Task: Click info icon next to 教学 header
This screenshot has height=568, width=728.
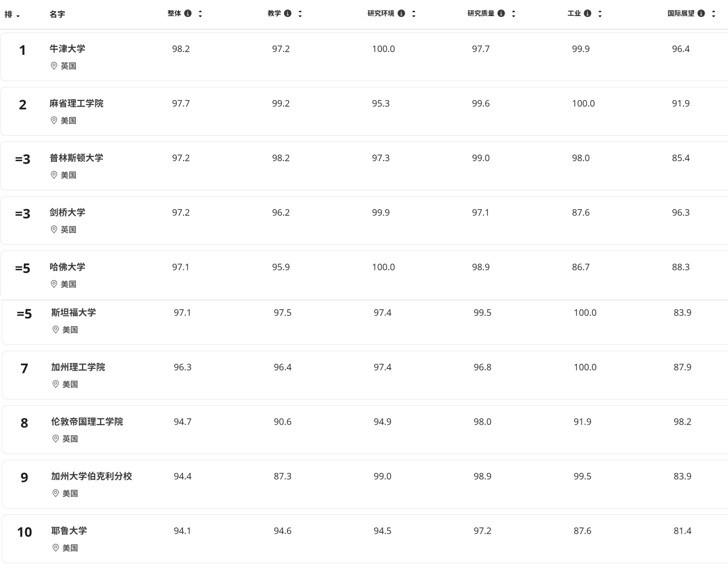Action: [x=288, y=13]
